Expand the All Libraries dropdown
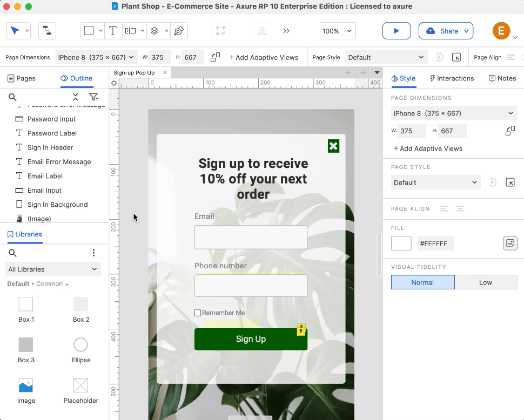This screenshot has height=420, width=524. click(x=52, y=269)
